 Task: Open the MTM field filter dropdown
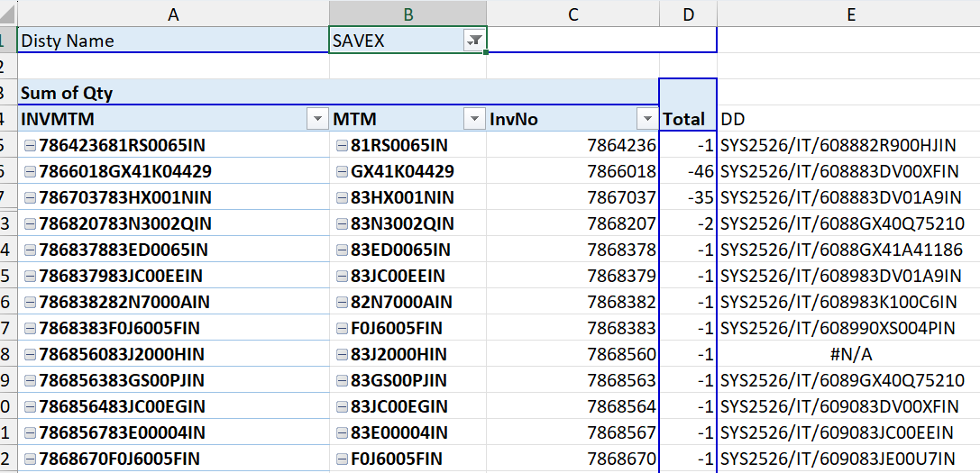474,120
